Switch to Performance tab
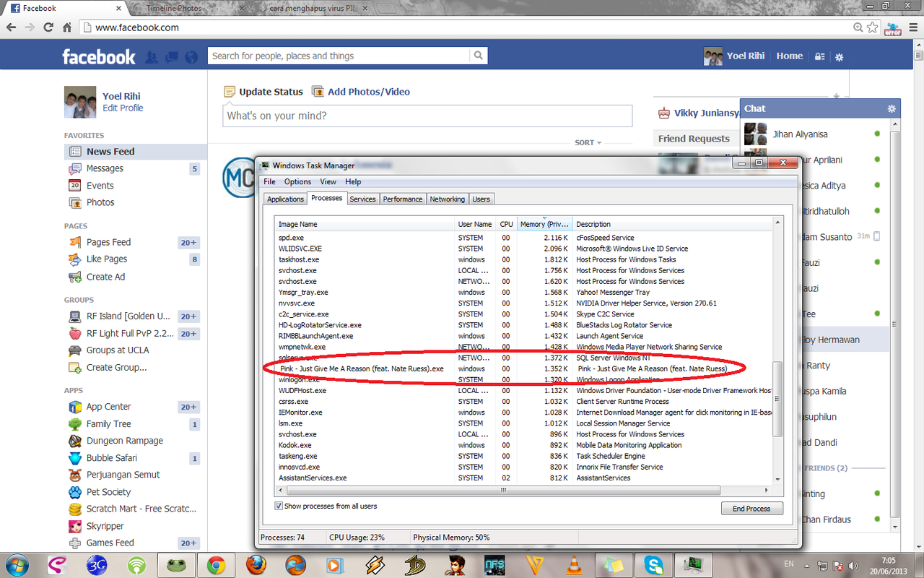 coord(403,199)
